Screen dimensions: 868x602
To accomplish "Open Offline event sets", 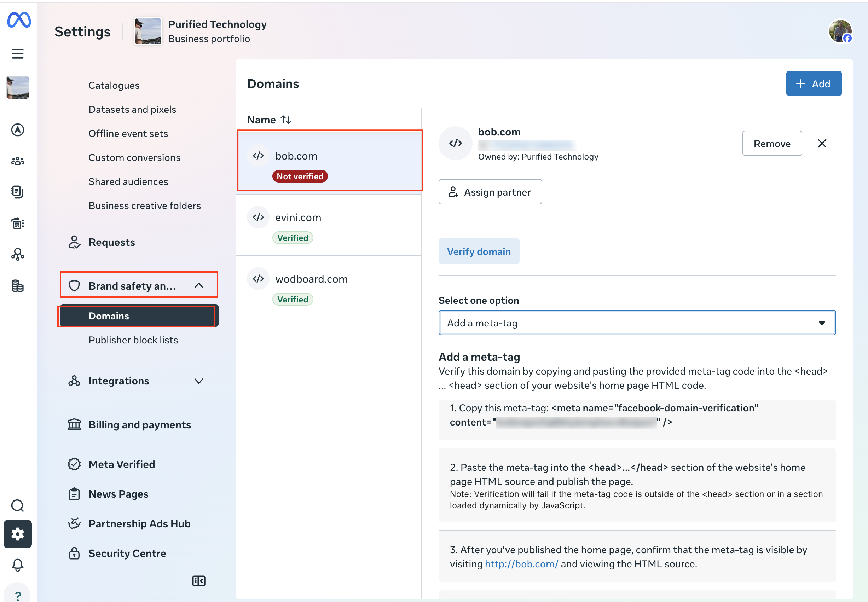I will 128,134.
